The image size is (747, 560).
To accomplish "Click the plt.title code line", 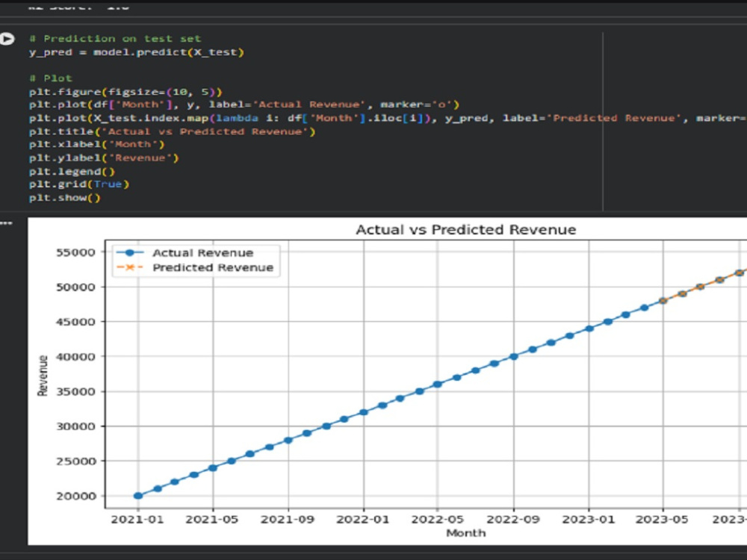I will [x=172, y=131].
